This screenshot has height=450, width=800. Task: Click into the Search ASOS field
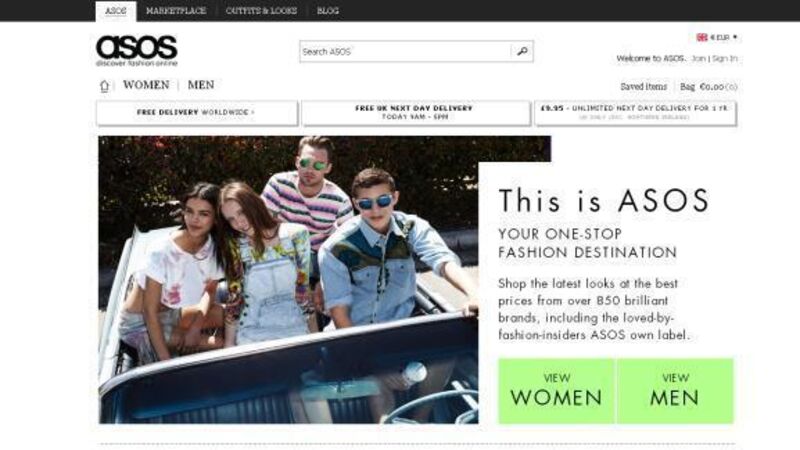click(405, 51)
